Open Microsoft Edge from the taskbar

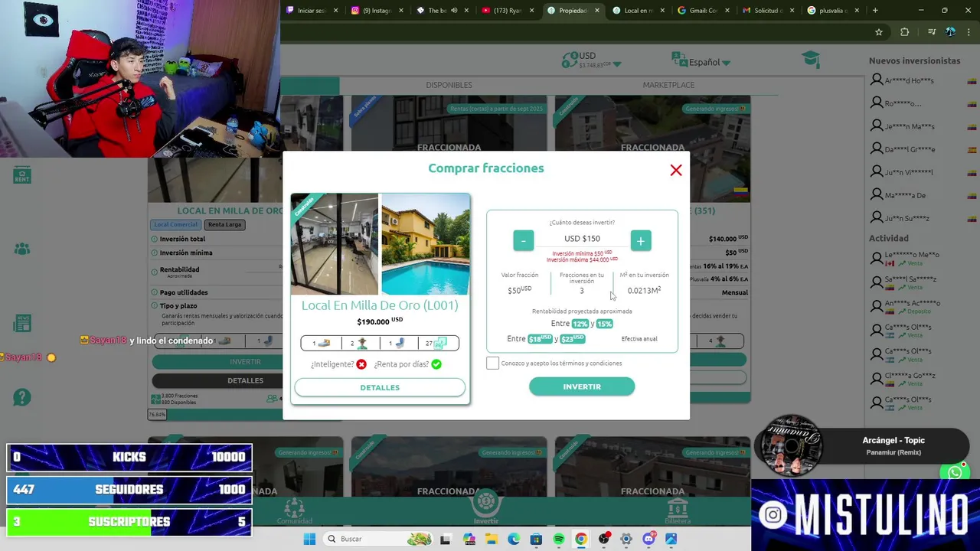514,539
